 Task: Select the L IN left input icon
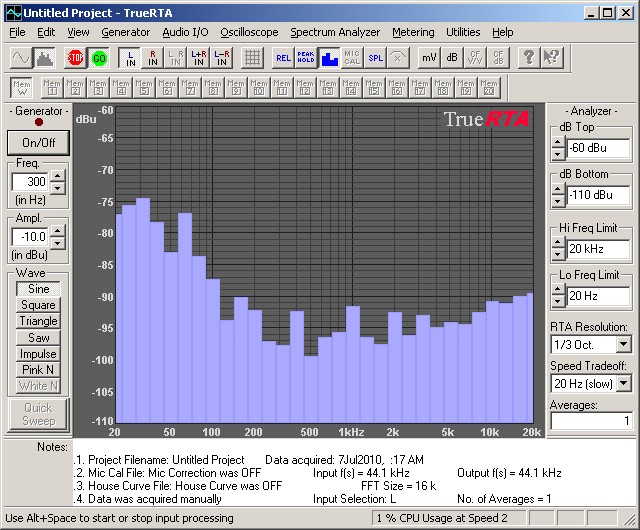[128, 57]
